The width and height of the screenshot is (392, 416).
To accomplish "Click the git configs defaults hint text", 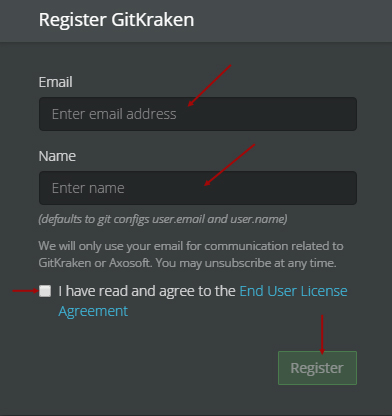I will 163,219.
